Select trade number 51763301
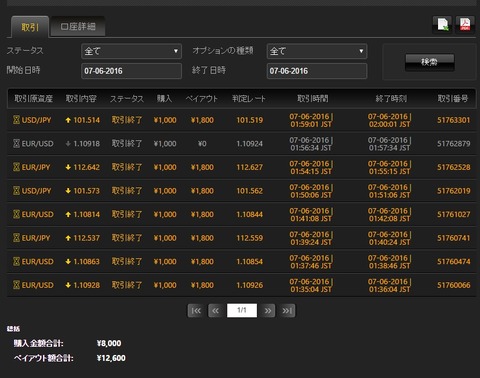 [454, 120]
